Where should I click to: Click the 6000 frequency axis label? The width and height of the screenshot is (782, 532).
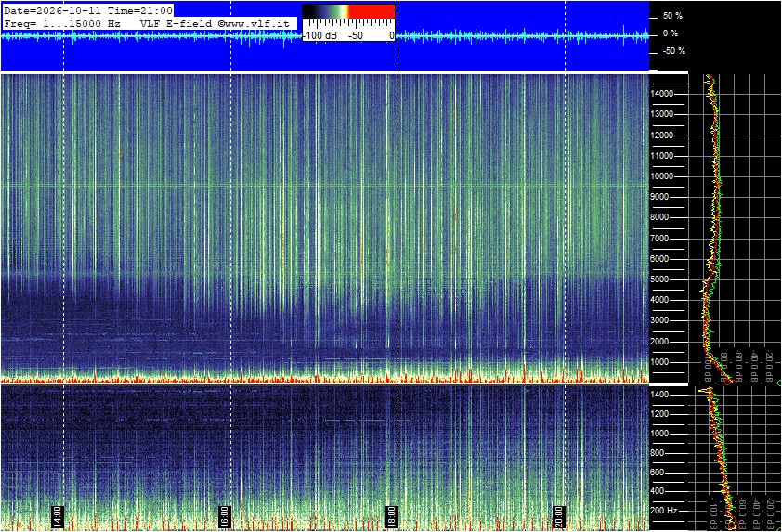click(659, 259)
